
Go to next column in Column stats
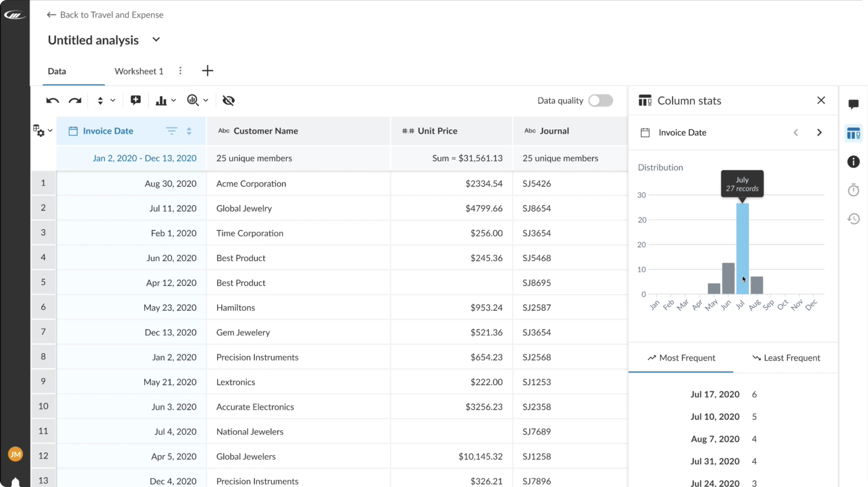click(x=819, y=132)
